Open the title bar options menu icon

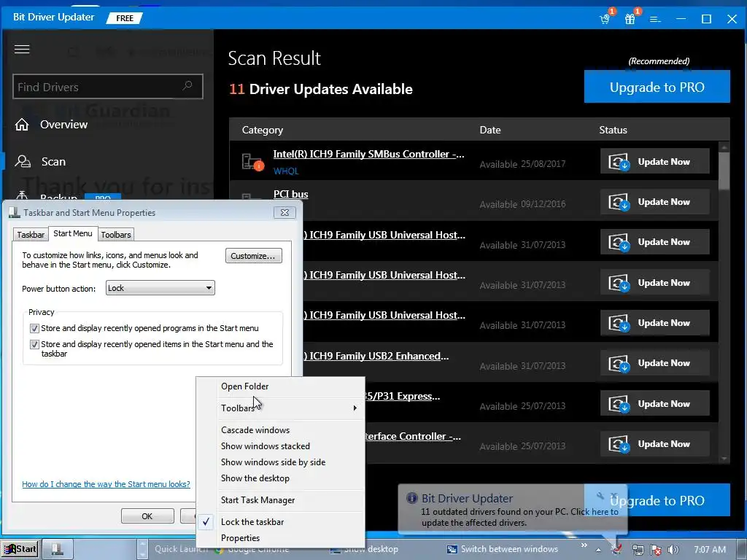pos(655,20)
